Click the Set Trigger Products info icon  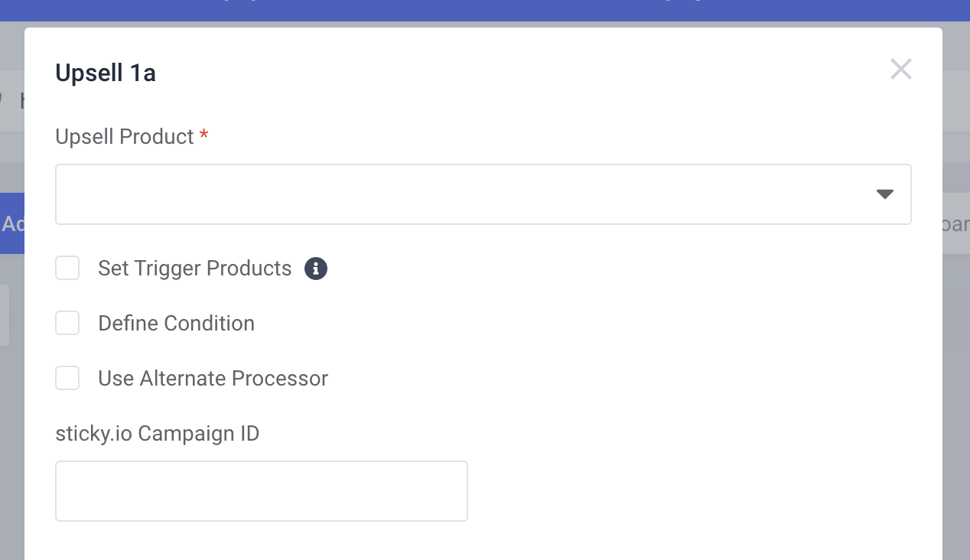[316, 269]
